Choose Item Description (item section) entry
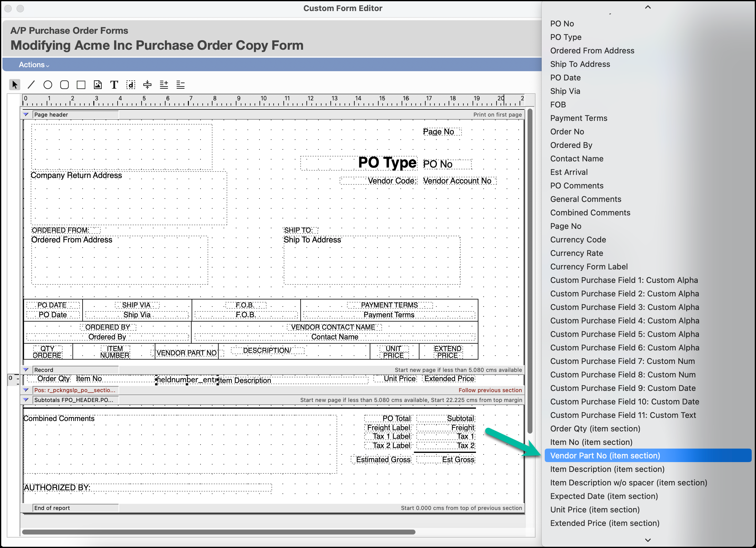 pyautogui.click(x=607, y=469)
